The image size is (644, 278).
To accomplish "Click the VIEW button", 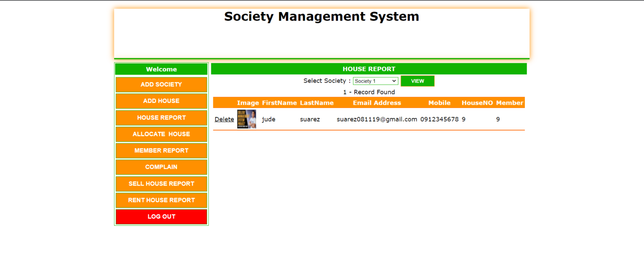I will pyautogui.click(x=417, y=81).
